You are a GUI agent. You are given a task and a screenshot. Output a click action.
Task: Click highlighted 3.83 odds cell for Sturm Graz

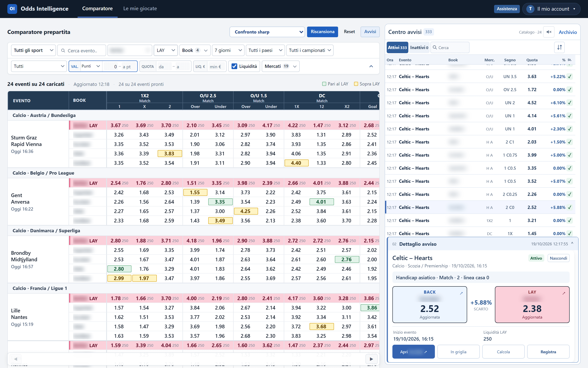[170, 154]
